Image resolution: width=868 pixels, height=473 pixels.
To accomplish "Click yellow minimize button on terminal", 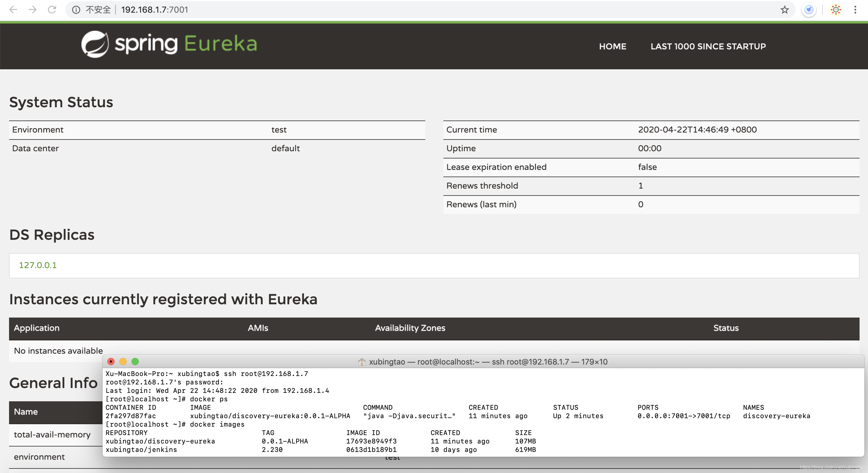I will [x=123, y=362].
